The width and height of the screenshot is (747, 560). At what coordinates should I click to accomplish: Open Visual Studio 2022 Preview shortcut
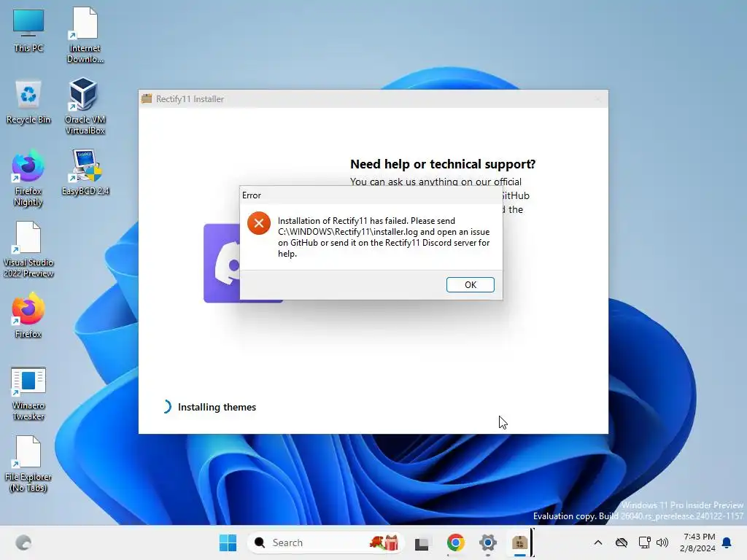pos(28,249)
